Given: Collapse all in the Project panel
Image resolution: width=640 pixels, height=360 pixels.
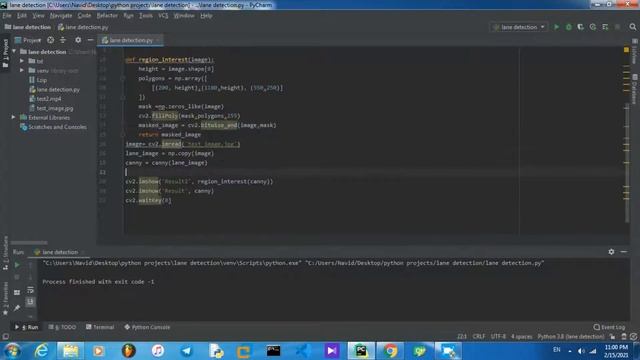Looking at the screenshot, I should 63,40.
